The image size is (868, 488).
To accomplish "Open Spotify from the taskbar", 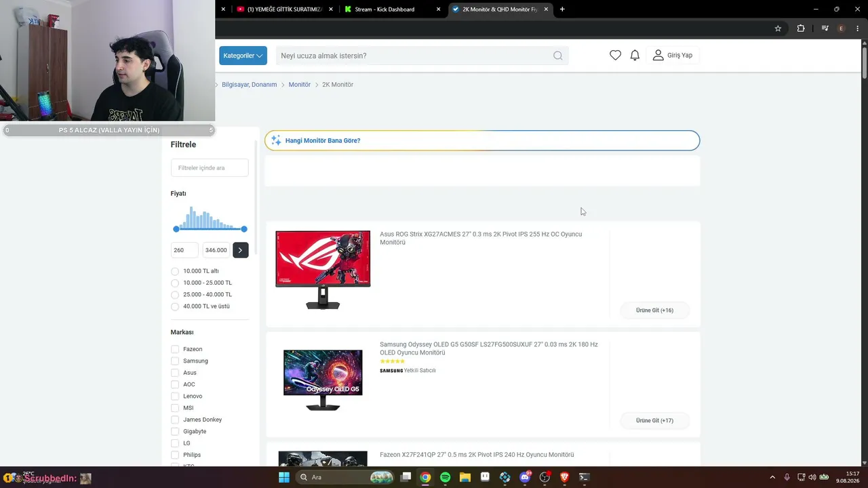I will 445,477.
